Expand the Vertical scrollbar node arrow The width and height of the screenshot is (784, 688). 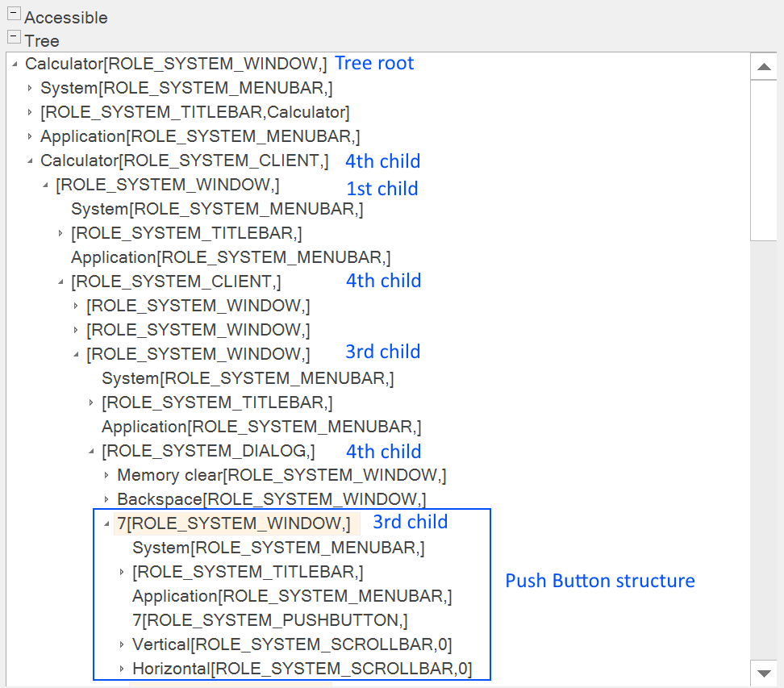[123, 644]
